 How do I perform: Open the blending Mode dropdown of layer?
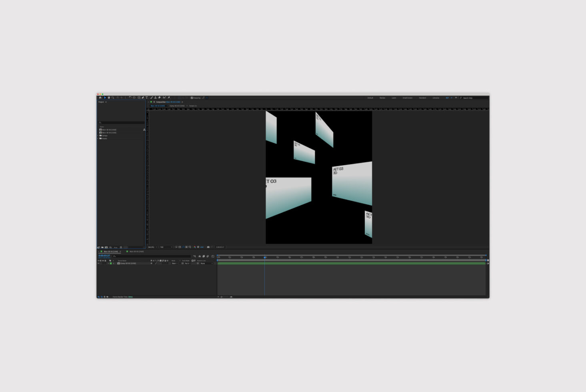174,263
